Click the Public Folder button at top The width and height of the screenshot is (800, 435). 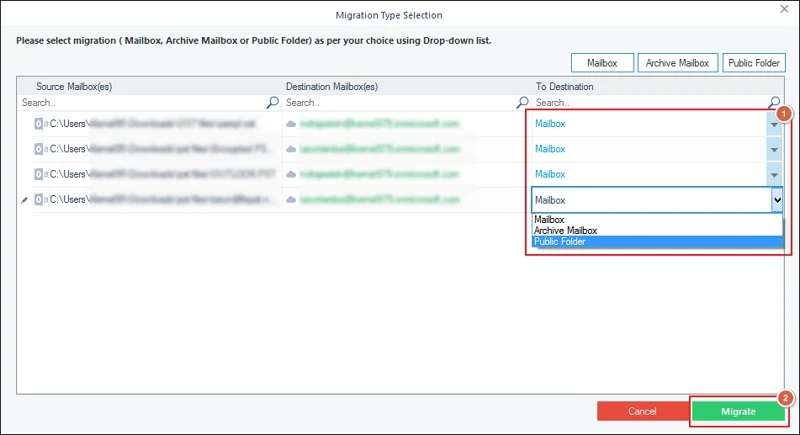click(x=754, y=63)
